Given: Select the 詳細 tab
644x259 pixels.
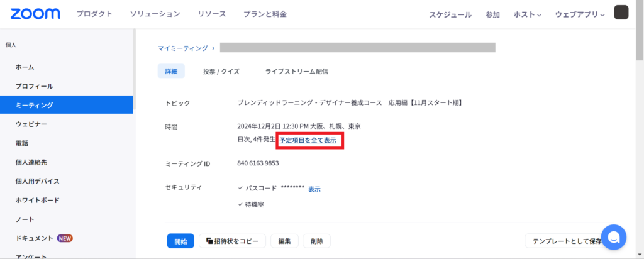Looking at the screenshot, I should [171, 72].
